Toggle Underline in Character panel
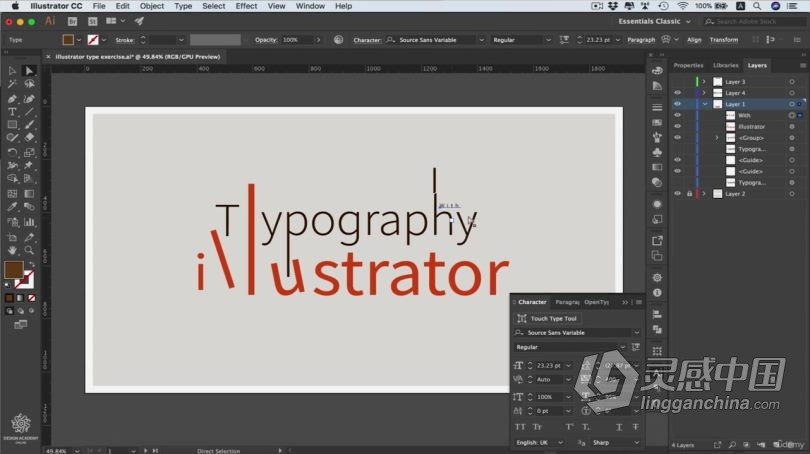Viewport: 810px width, 454px height. tap(619, 427)
